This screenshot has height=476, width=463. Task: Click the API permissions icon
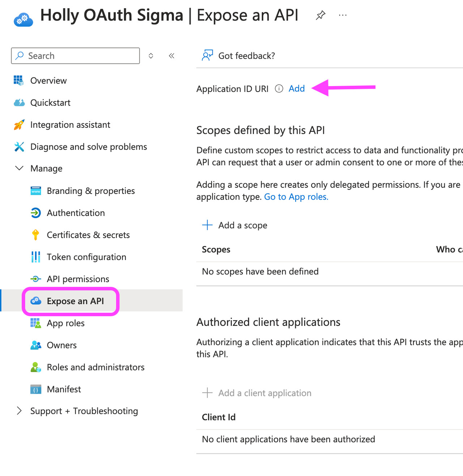tap(36, 279)
